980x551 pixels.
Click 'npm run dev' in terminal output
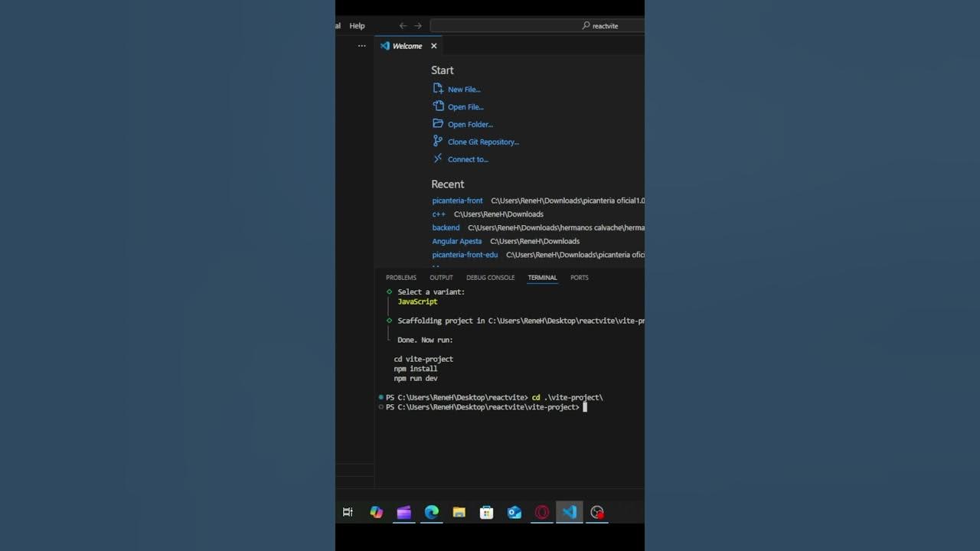[x=416, y=378]
